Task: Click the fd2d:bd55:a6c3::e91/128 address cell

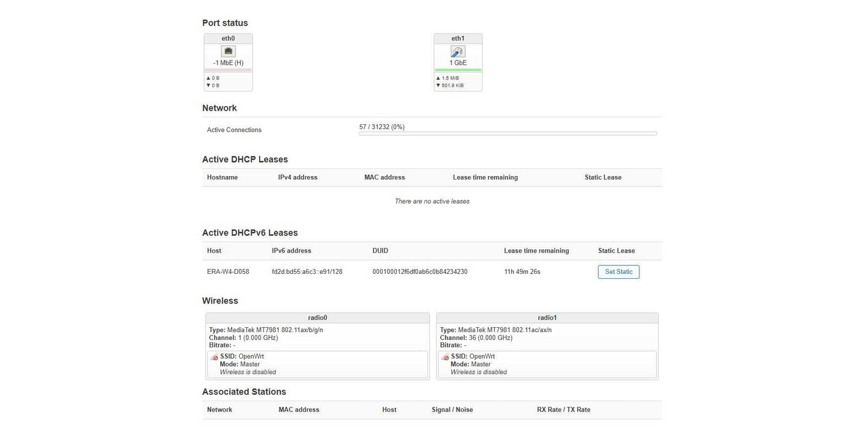Action: [x=307, y=272]
